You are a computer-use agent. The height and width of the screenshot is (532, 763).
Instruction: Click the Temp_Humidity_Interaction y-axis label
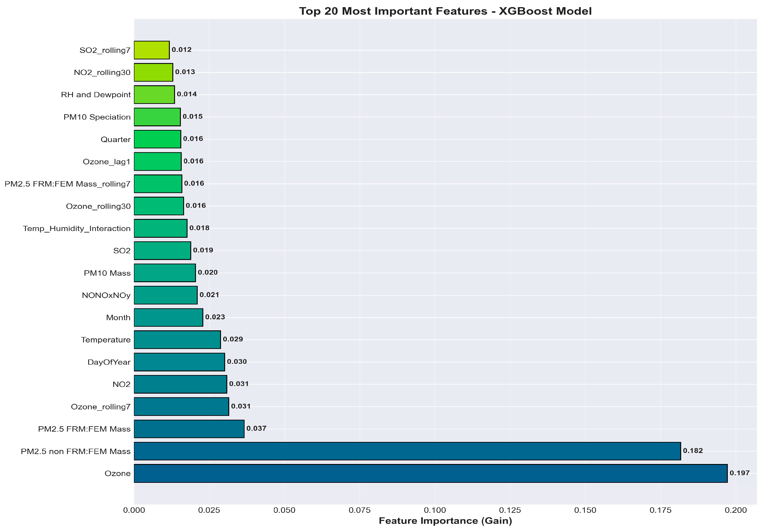(76, 228)
